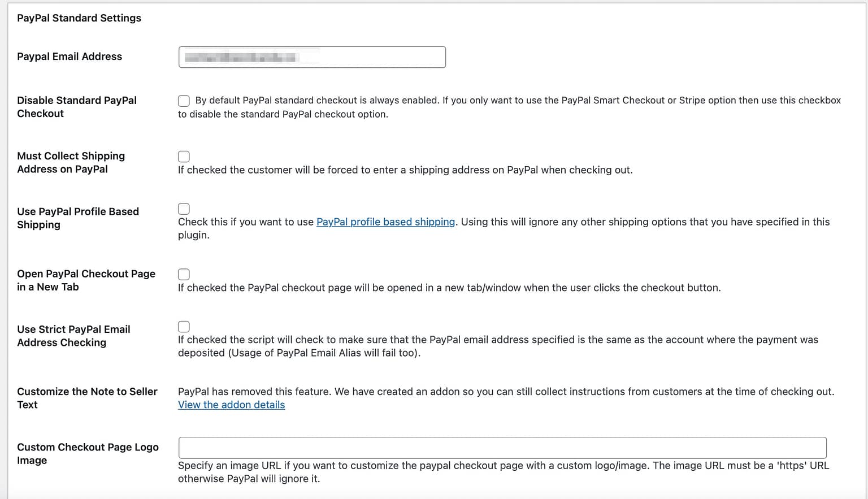Image resolution: width=868 pixels, height=499 pixels.
Task: Open the PayPal profile based shipping link
Action: [x=385, y=222]
